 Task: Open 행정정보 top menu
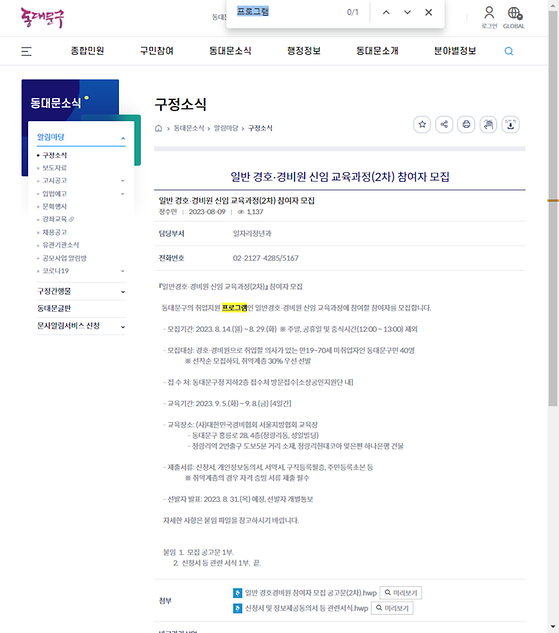point(304,51)
